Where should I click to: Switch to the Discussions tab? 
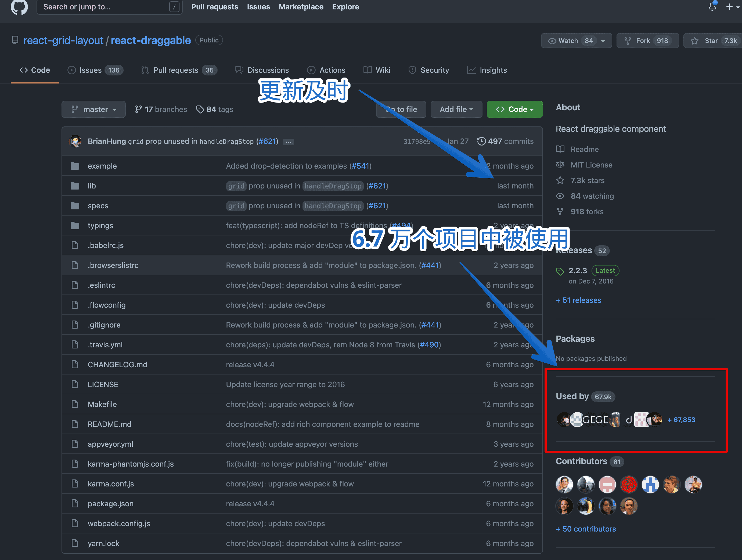point(262,70)
